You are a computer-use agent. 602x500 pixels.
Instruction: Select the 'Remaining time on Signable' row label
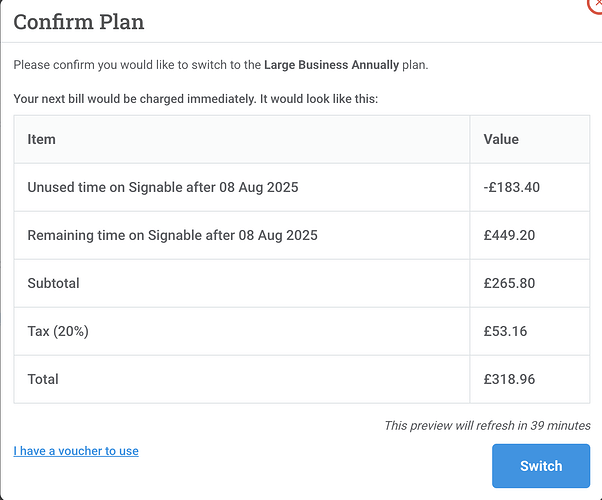(172, 235)
